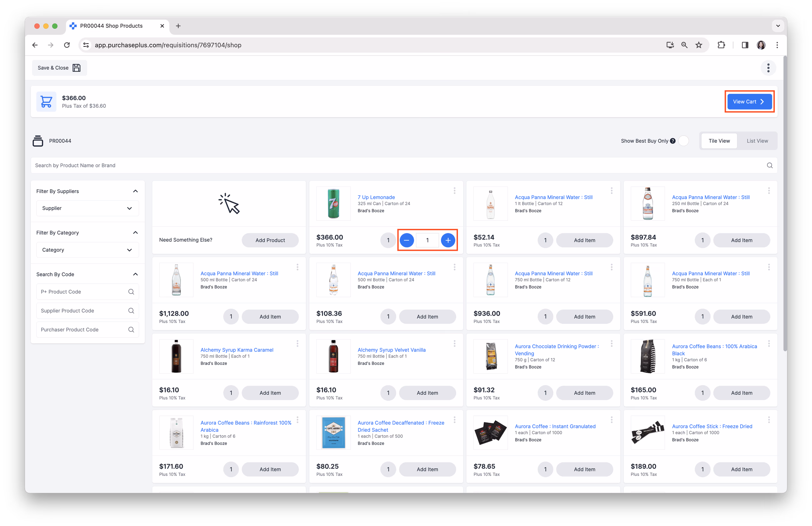
Task: Click the Purchaser Product Code field
Action: tap(87, 330)
